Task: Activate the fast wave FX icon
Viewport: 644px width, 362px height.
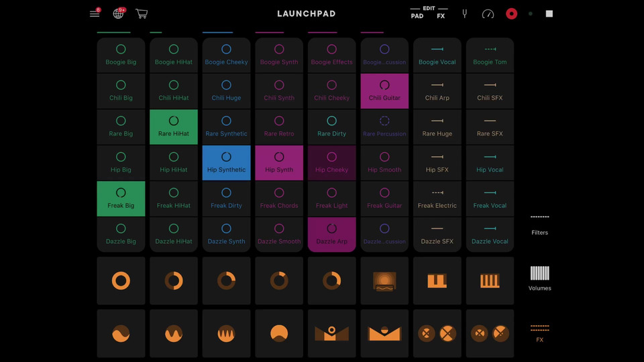Action: 226,333
